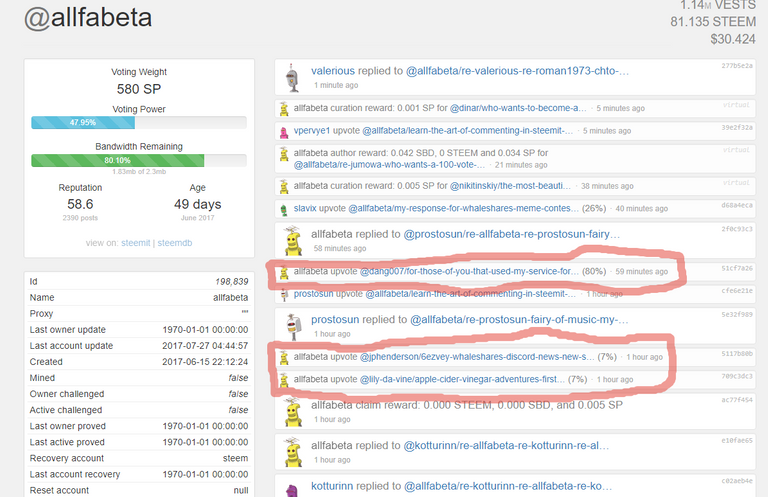This screenshot has width=768, height=497.
Task: Open @dinar/who-wants-to-become-a post link
Action: tap(518, 108)
